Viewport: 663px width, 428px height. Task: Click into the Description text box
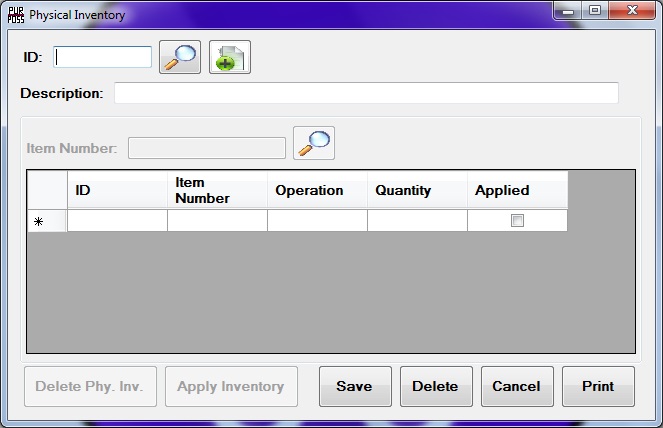tap(366, 93)
